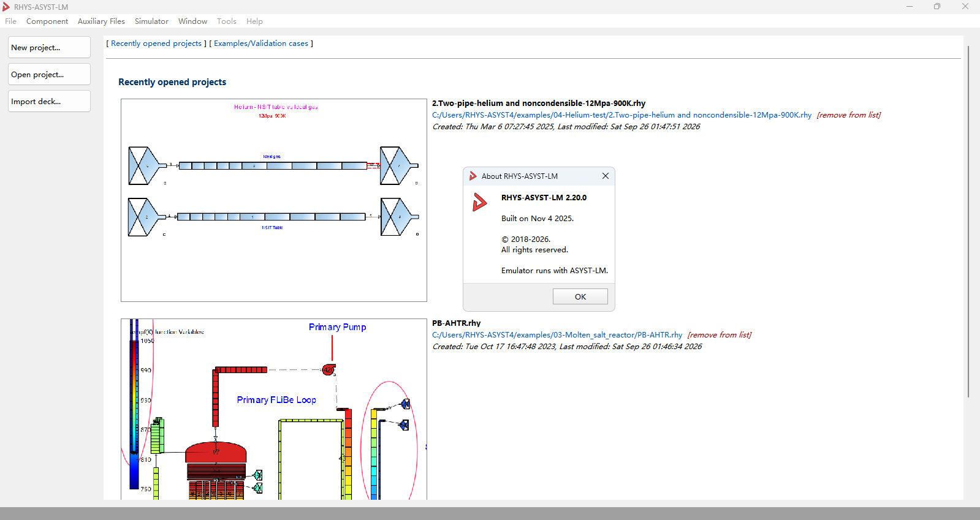The image size is (980, 520).
Task: Click the New project... button
Action: pos(49,47)
